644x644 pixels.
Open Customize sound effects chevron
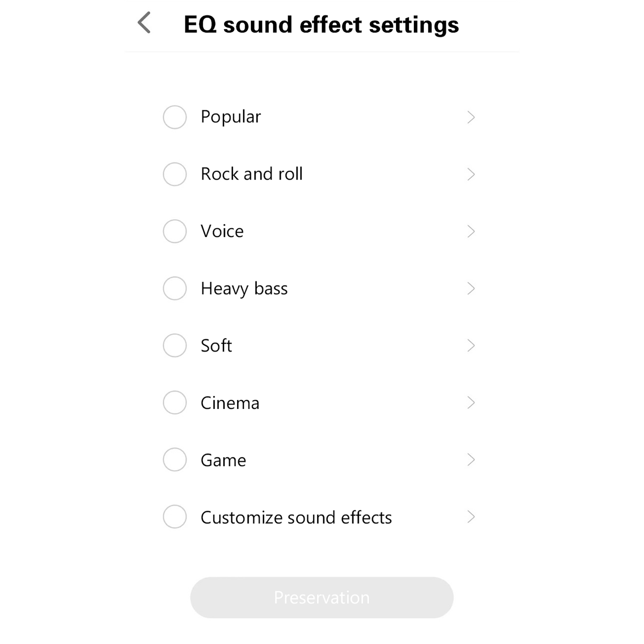[x=471, y=517]
